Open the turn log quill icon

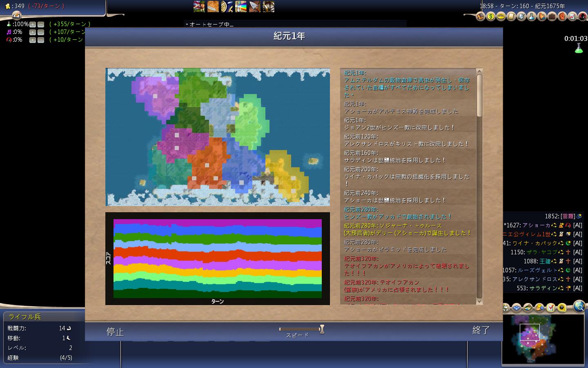click(16, 16)
